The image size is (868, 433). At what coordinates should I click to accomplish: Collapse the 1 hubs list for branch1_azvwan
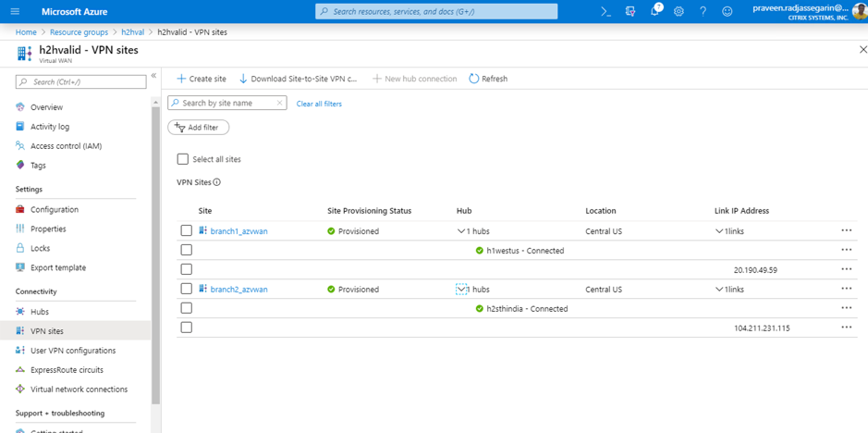click(460, 231)
